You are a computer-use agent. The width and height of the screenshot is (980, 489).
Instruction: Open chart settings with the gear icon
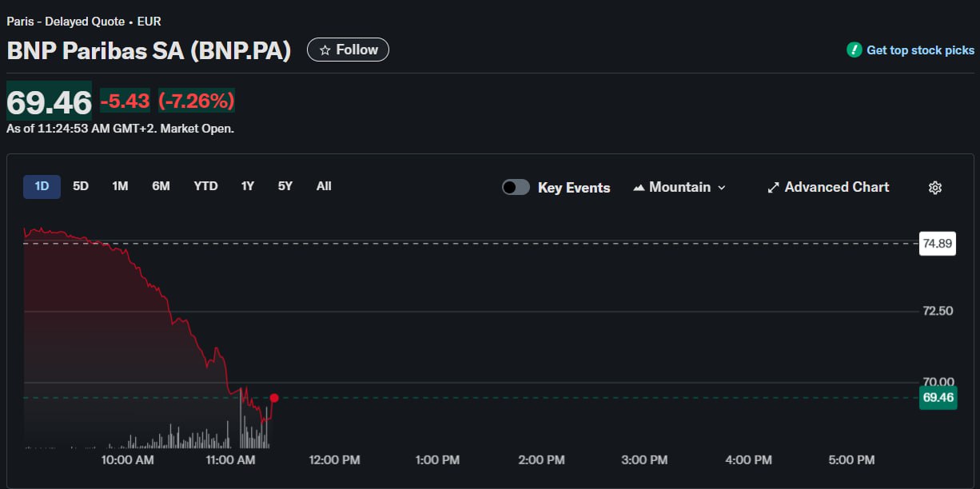(935, 188)
